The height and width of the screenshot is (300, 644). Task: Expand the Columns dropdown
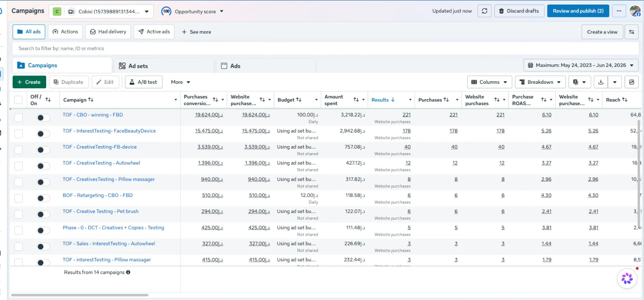tap(489, 82)
